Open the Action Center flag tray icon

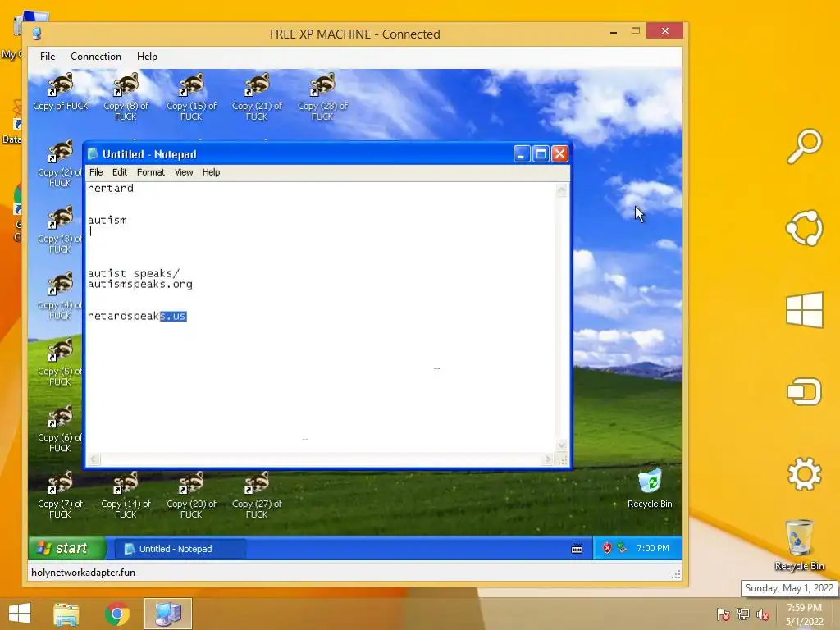[724, 614]
